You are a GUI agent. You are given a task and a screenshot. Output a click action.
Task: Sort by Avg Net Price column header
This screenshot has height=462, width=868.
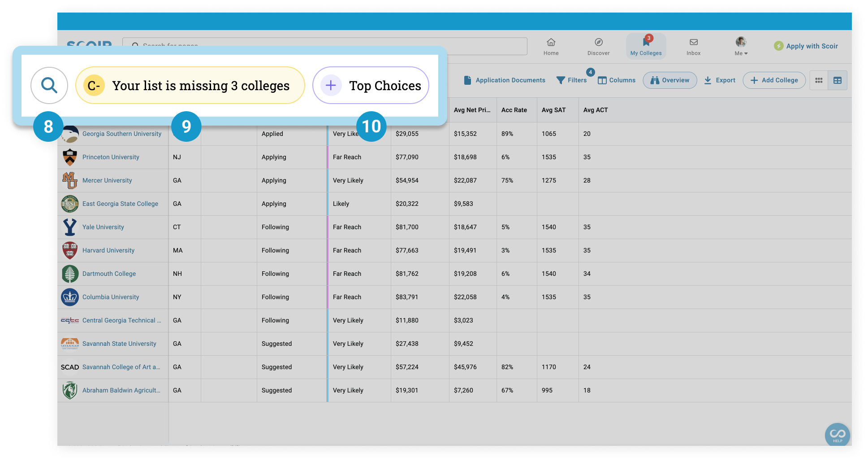[472, 110]
